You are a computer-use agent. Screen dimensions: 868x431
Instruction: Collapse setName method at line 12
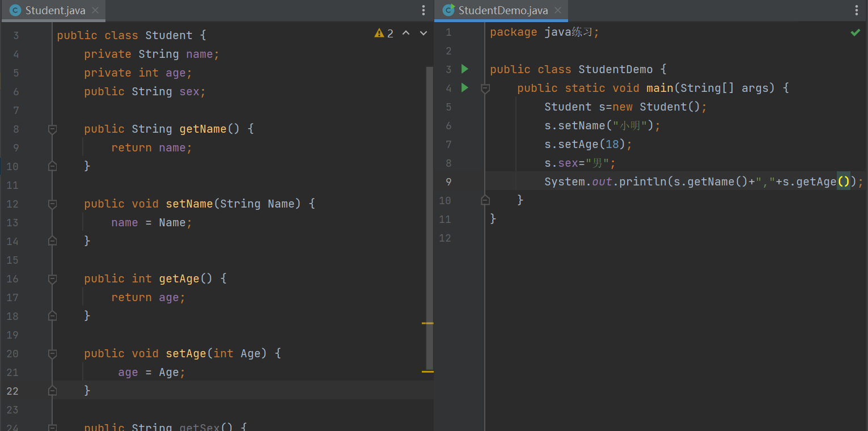(x=52, y=204)
